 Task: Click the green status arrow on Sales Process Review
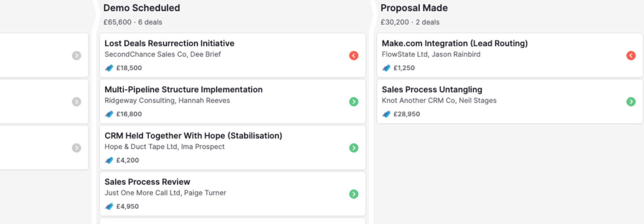(354, 194)
